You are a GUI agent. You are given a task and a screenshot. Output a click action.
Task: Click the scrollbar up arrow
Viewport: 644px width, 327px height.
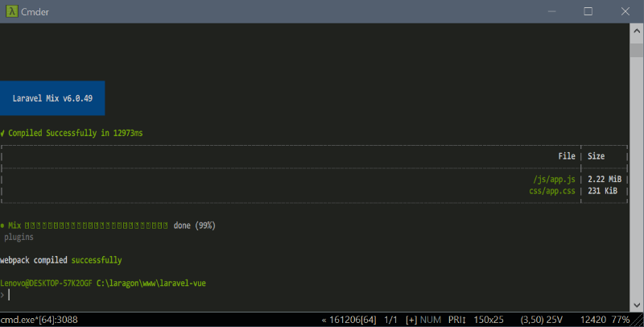tap(637, 31)
